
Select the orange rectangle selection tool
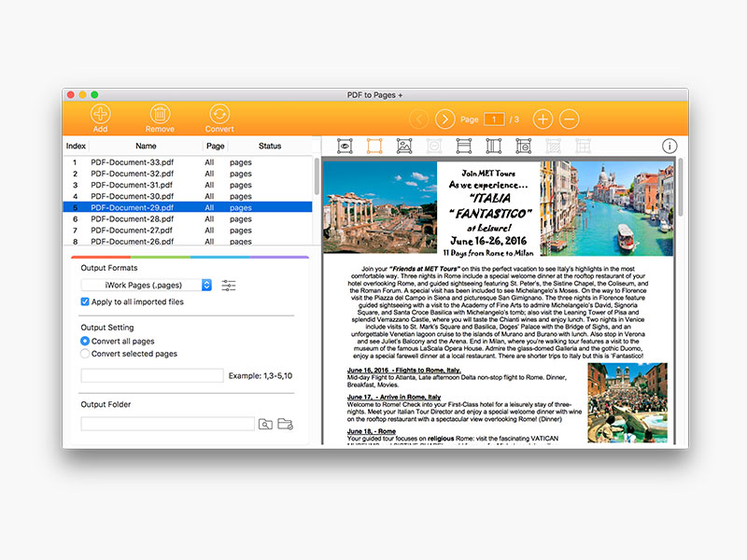[374, 147]
